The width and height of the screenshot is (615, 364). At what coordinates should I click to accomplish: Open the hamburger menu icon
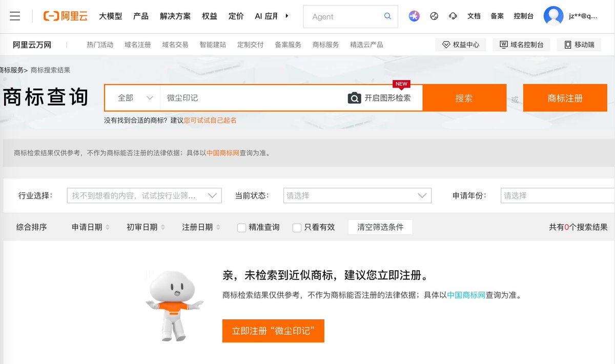click(15, 16)
